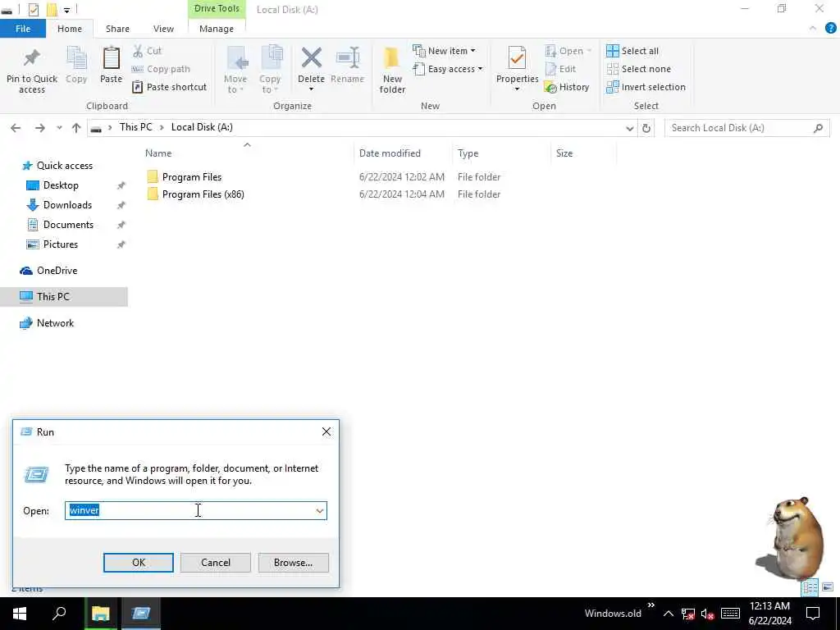Go back with the left arrow
This screenshot has height=630, width=840.
(x=16, y=128)
